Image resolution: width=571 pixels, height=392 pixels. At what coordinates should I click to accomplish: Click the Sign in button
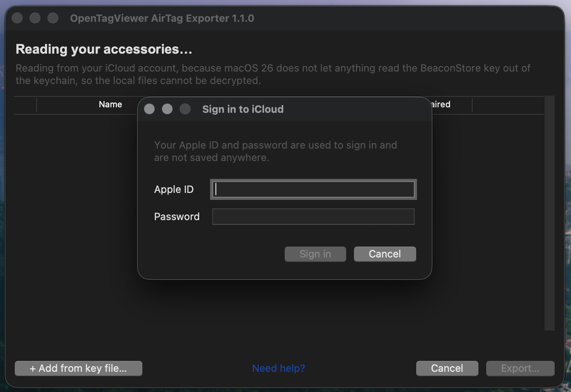point(315,254)
